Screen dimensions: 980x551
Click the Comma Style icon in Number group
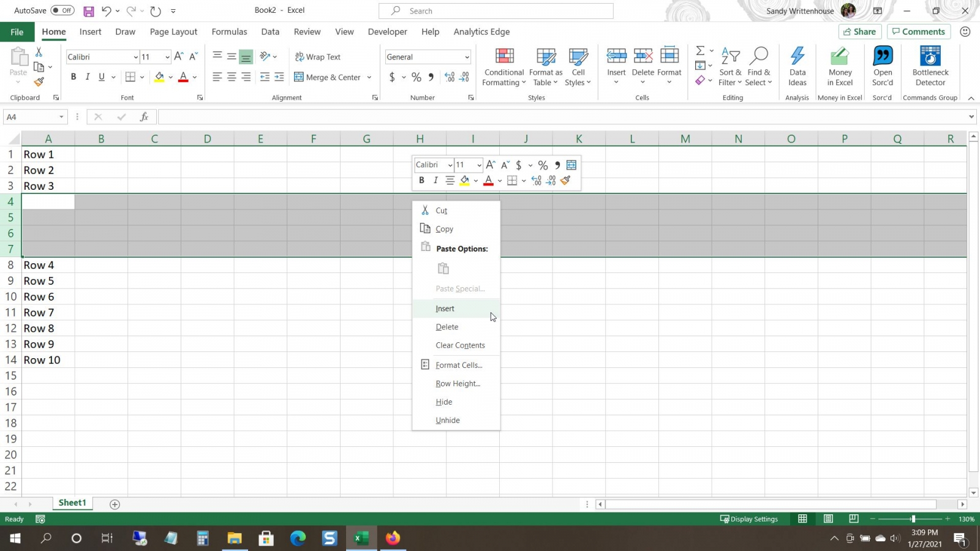point(431,77)
